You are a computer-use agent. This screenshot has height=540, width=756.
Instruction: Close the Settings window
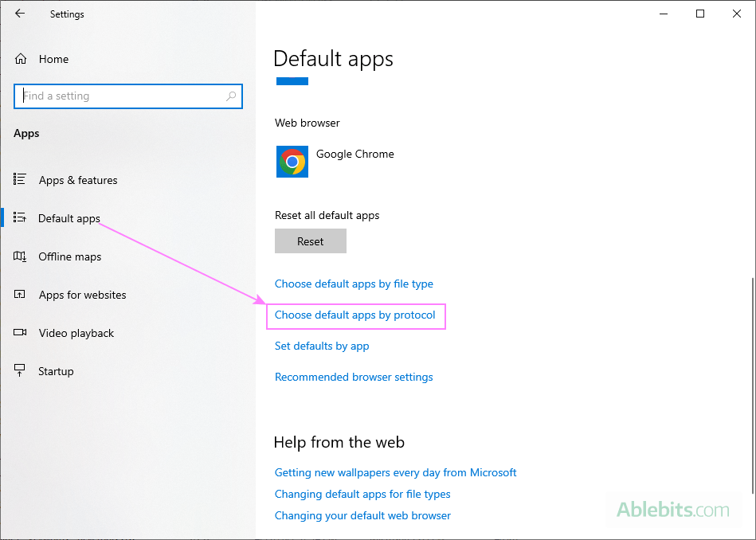(737, 14)
